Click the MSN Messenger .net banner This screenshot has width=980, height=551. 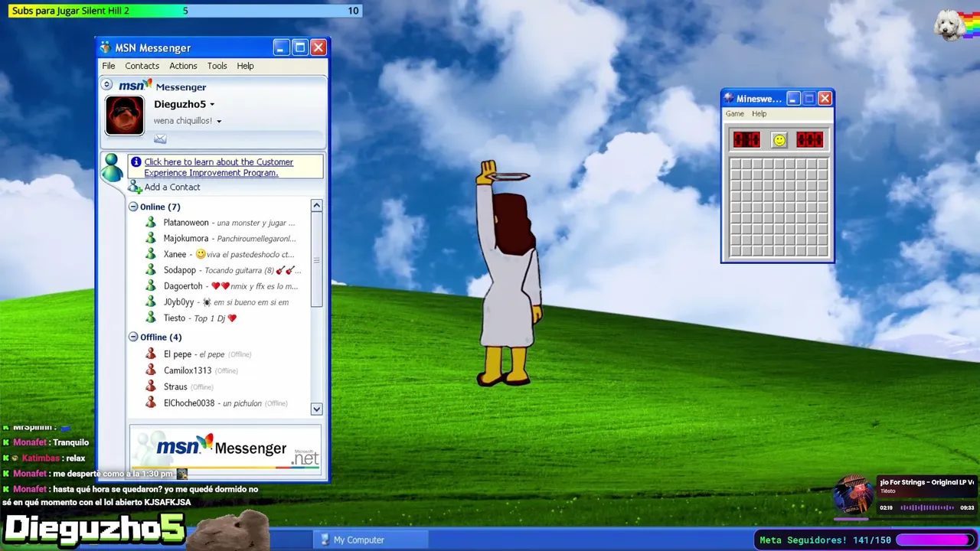[x=225, y=451]
